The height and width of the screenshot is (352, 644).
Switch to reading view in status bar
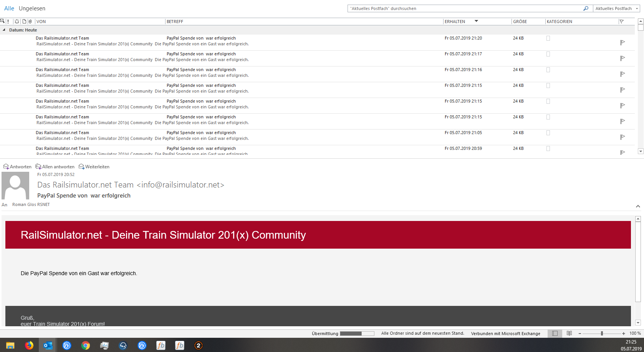(x=570, y=334)
